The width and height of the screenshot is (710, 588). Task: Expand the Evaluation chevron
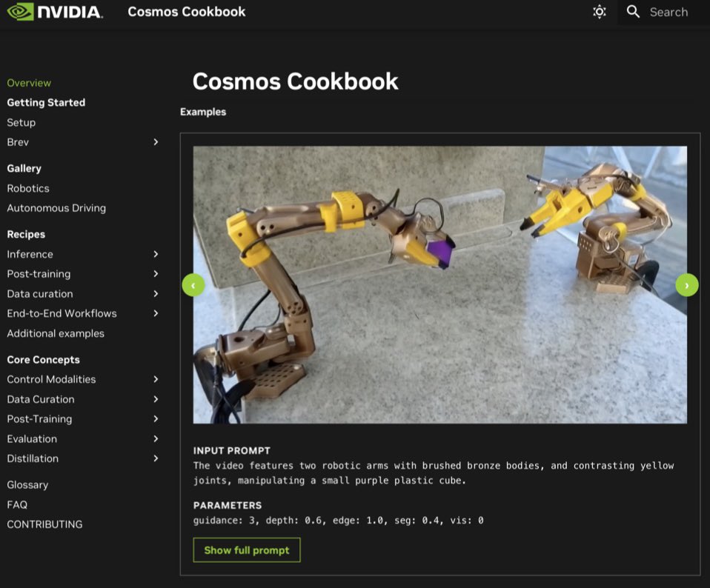pyautogui.click(x=156, y=438)
